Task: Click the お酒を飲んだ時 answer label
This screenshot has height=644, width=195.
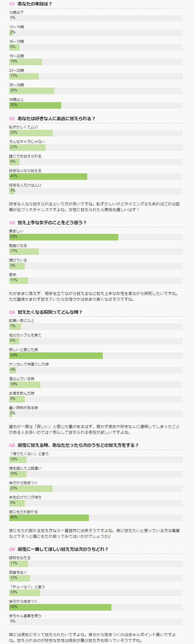Action: pyautogui.click(x=22, y=393)
